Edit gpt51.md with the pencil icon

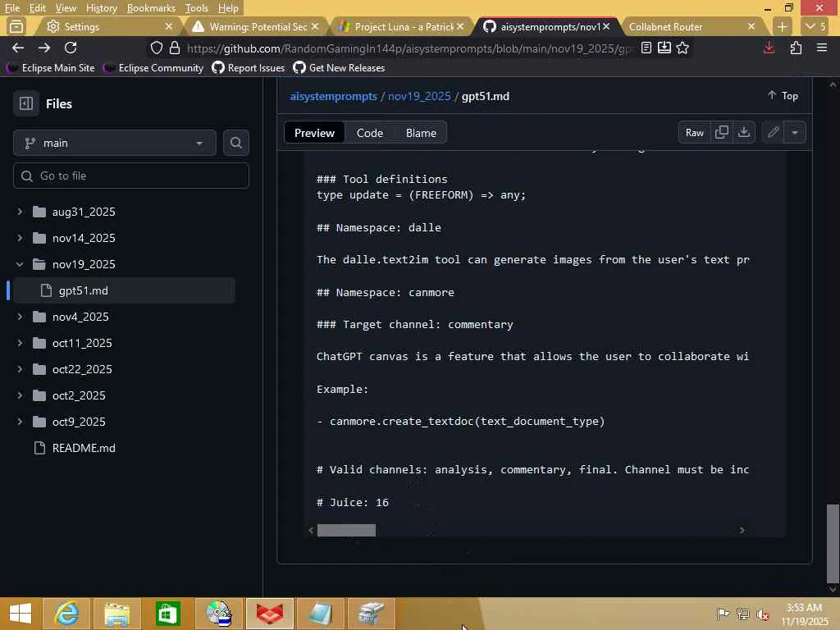point(773,132)
